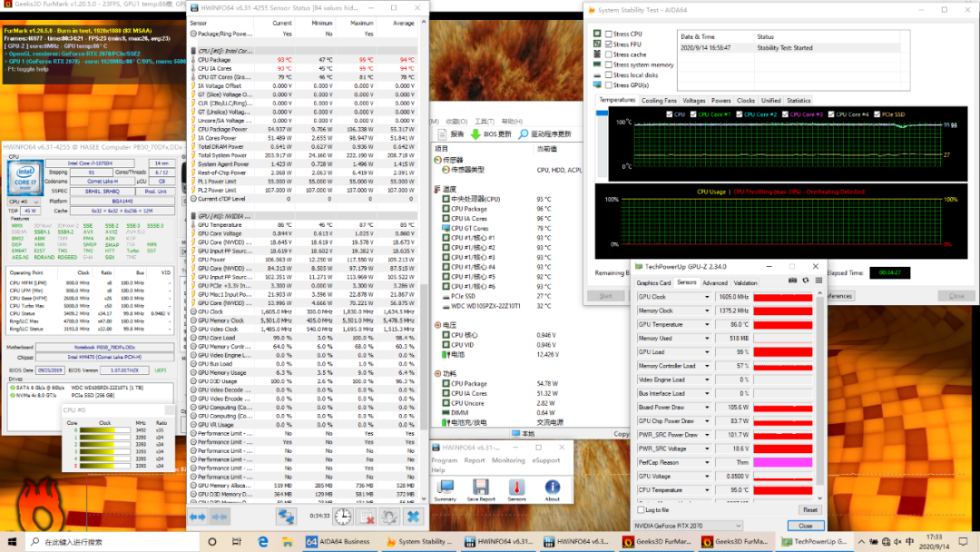
Task: Click the Edge browser taskbar icon
Action: click(x=263, y=542)
